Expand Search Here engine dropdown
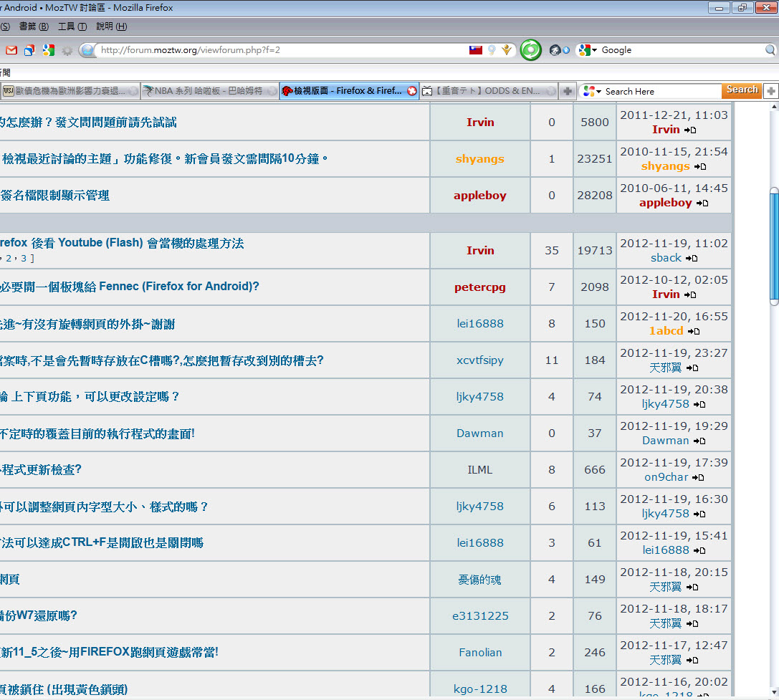The width and height of the screenshot is (779, 700). click(x=592, y=91)
